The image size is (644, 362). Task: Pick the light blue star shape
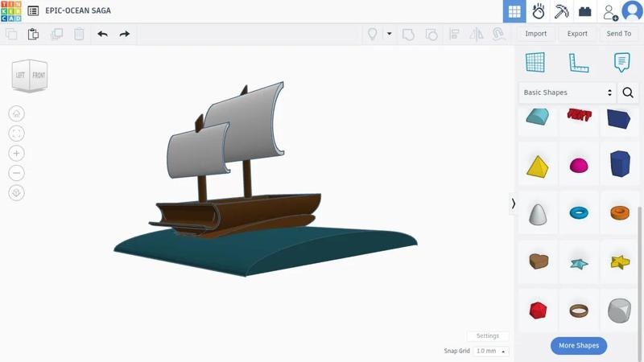[x=579, y=263]
